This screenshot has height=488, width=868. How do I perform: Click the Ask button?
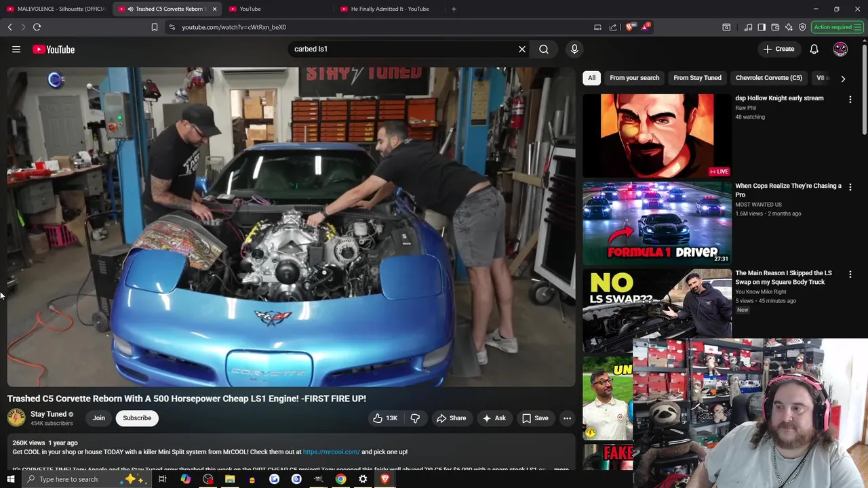(x=494, y=418)
